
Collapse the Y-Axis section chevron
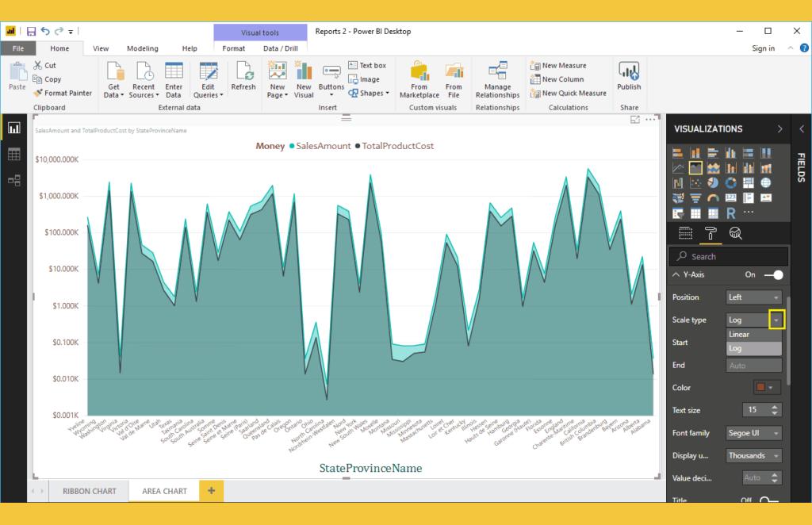point(676,274)
